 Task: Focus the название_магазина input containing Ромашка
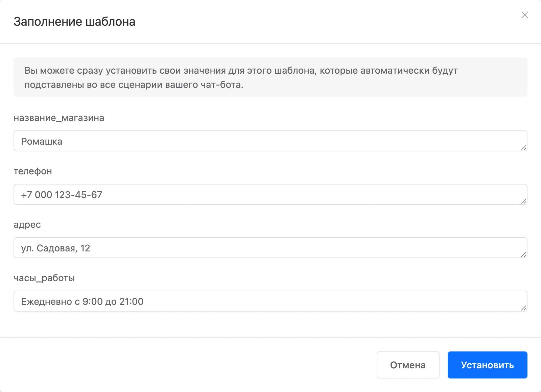point(270,141)
